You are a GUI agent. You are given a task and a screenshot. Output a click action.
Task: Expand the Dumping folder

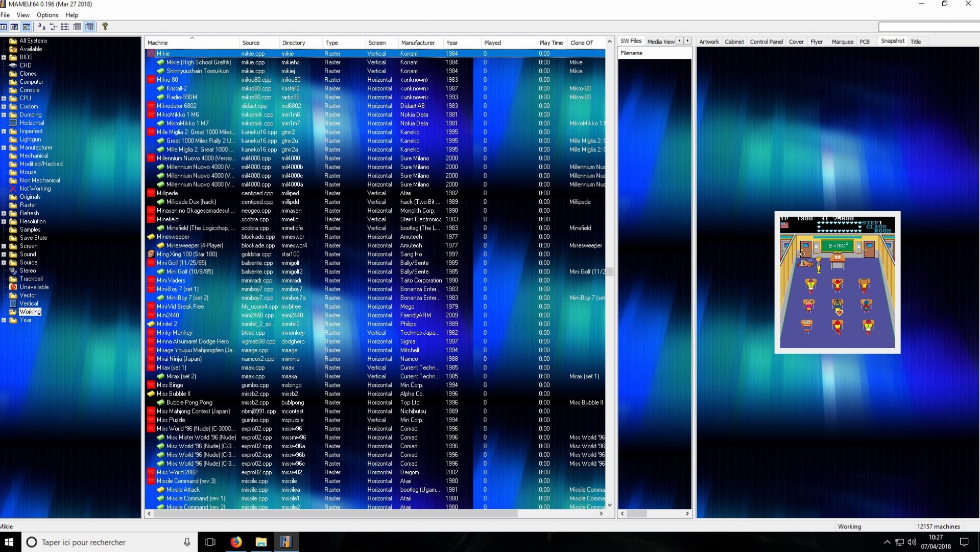click(4, 115)
